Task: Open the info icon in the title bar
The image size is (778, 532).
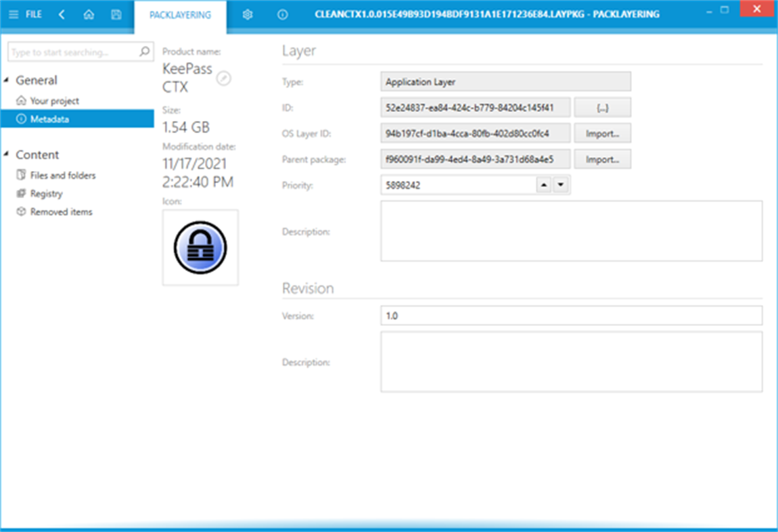Action: click(x=282, y=14)
